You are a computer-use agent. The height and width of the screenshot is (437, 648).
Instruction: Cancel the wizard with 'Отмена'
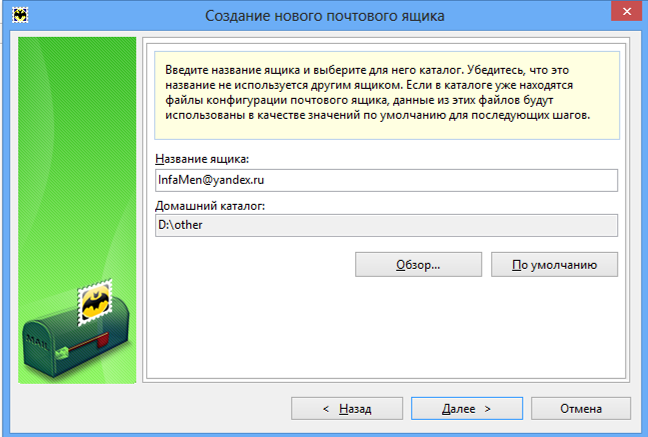[580, 409]
